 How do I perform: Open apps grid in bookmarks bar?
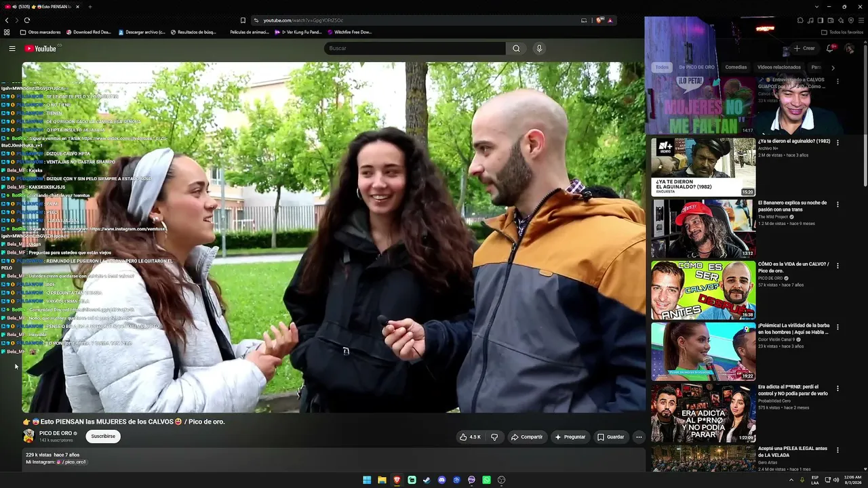pos(7,32)
